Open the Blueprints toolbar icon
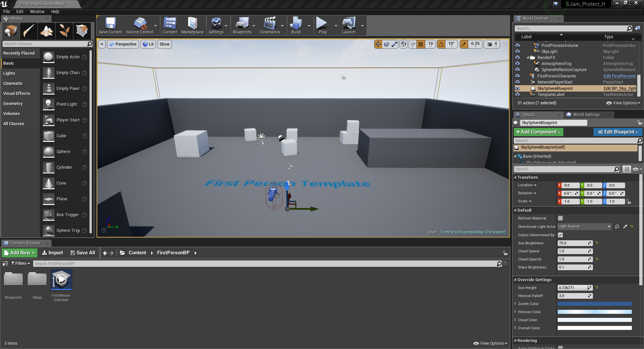Screen dimensions: 644x349 (242, 25)
